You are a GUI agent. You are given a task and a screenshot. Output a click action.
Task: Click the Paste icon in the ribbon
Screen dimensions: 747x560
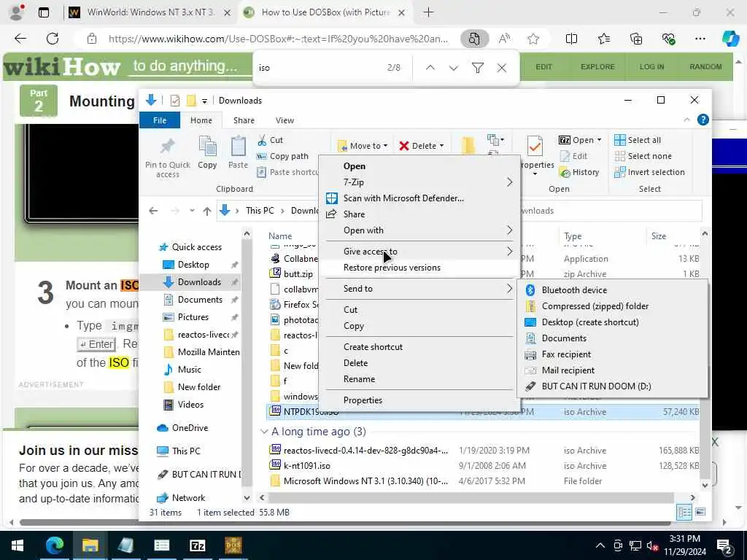pyautogui.click(x=238, y=147)
